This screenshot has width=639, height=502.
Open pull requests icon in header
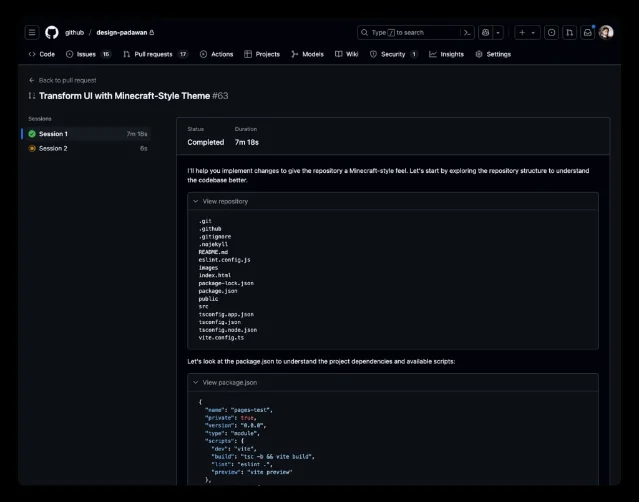569,33
